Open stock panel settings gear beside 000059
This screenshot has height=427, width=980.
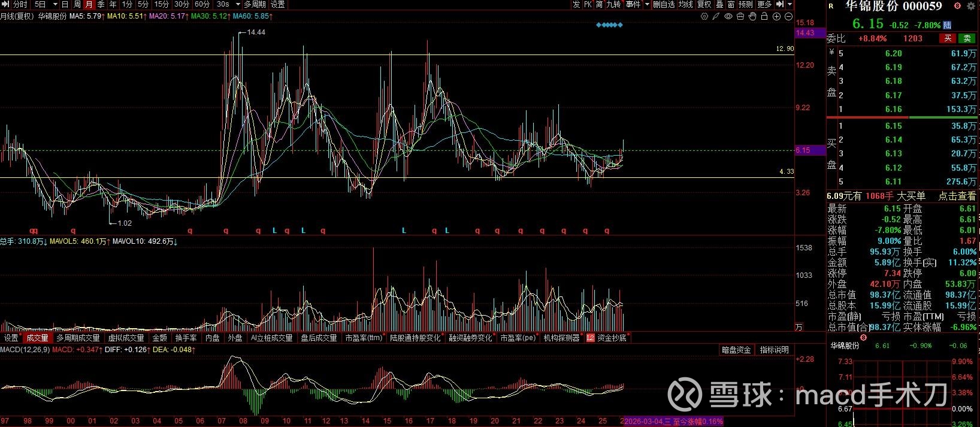click(971, 6)
